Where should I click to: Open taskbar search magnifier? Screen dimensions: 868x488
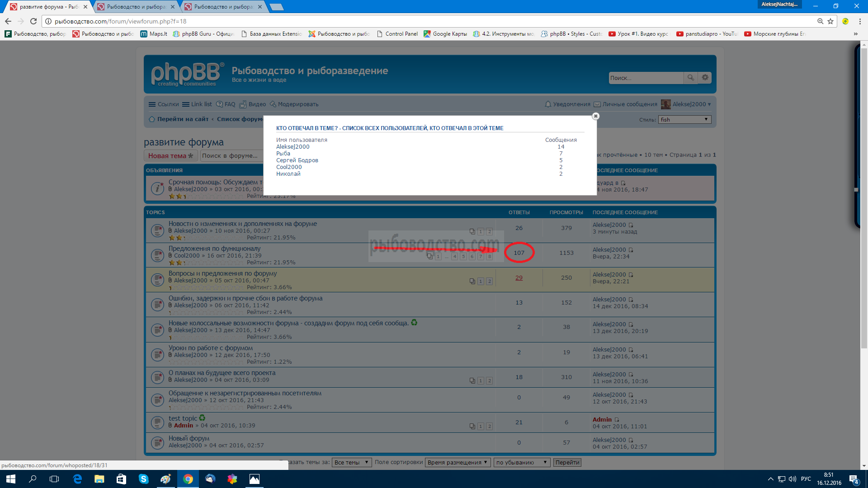[x=33, y=479]
